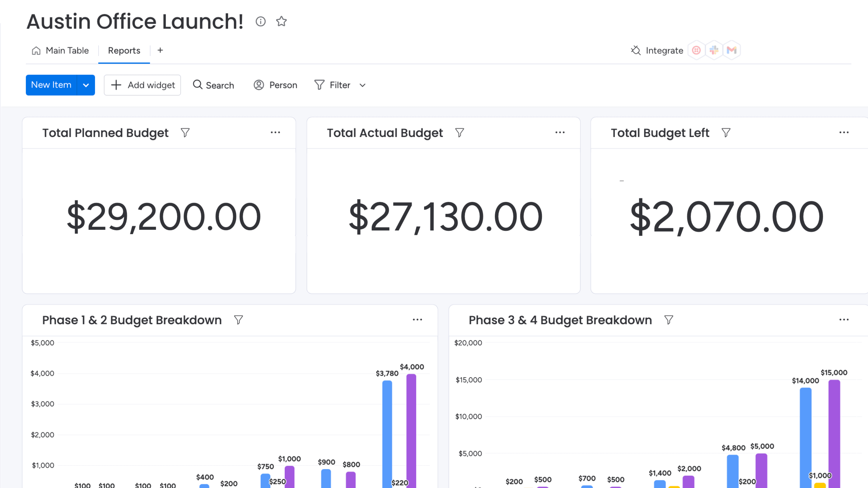This screenshot has width=868, height=488.
Task: Open the Search field
Action: 213,85
